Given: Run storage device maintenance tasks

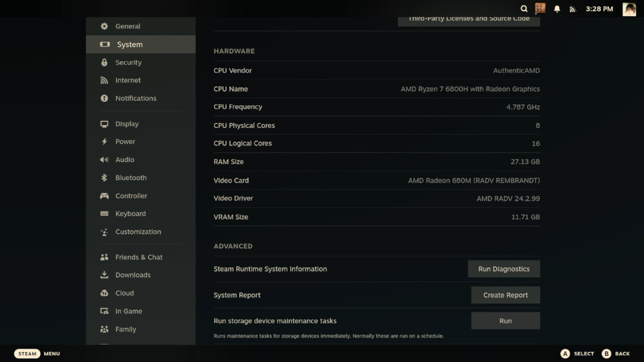Looking at the screenshot, I should 505,321.
